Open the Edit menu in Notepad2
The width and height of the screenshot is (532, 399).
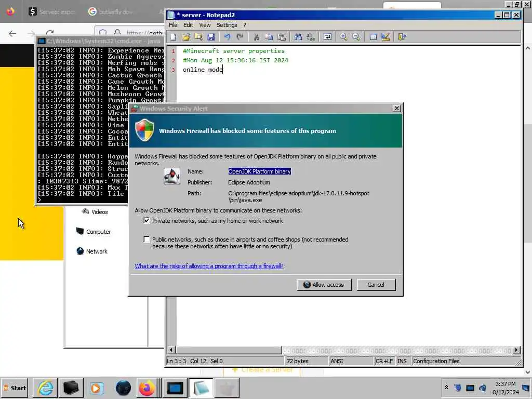(188, 25)
